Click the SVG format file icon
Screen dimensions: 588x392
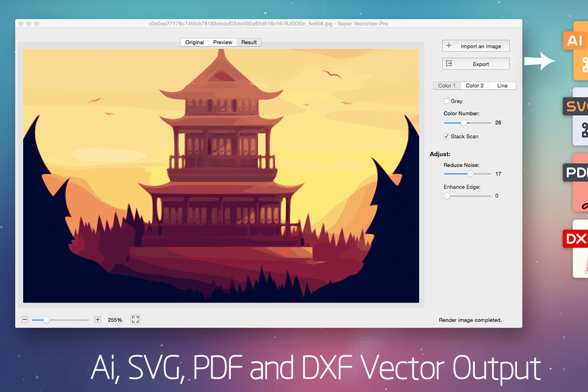[576, 117]
